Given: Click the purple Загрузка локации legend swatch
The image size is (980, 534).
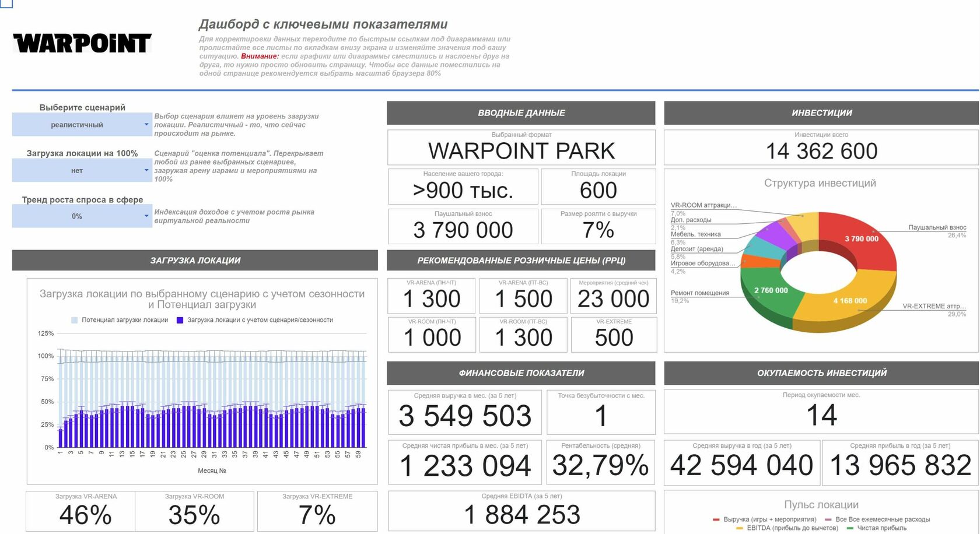Looking at the screenshot, I should pos(180,320).
